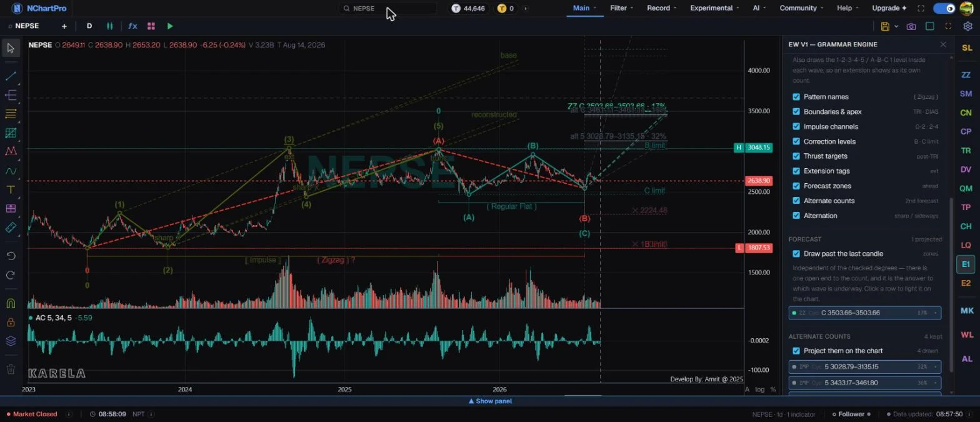980x422 pixels.
Task: Click the undo arrow in left toolbar
Action: (11, 256)
